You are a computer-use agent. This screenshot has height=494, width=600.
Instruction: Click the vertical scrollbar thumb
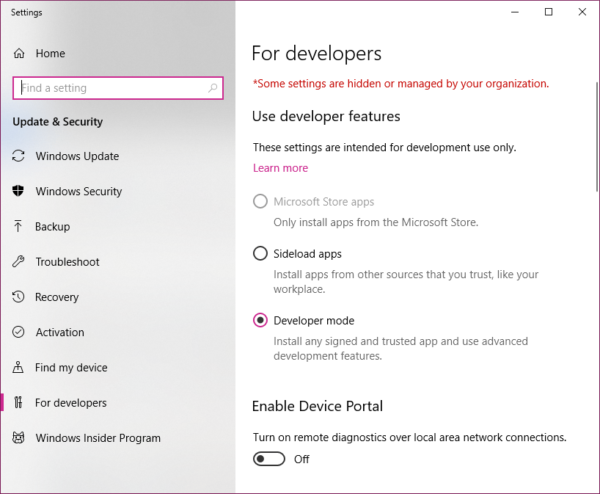pyautogui.click(x=597, y=137)
